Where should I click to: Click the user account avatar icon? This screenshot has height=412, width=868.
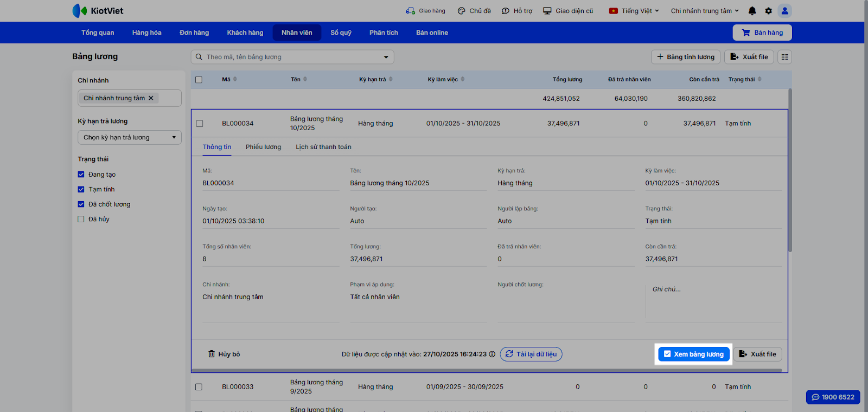pos(784,11)
